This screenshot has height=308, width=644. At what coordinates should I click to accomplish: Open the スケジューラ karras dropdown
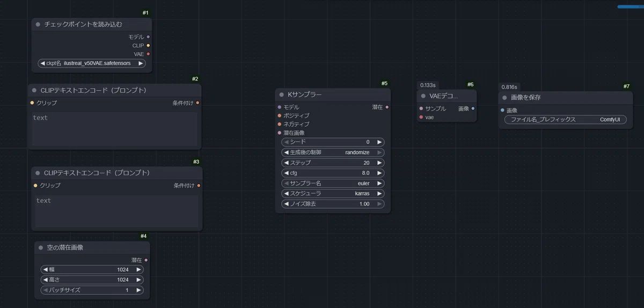[333, 194]
